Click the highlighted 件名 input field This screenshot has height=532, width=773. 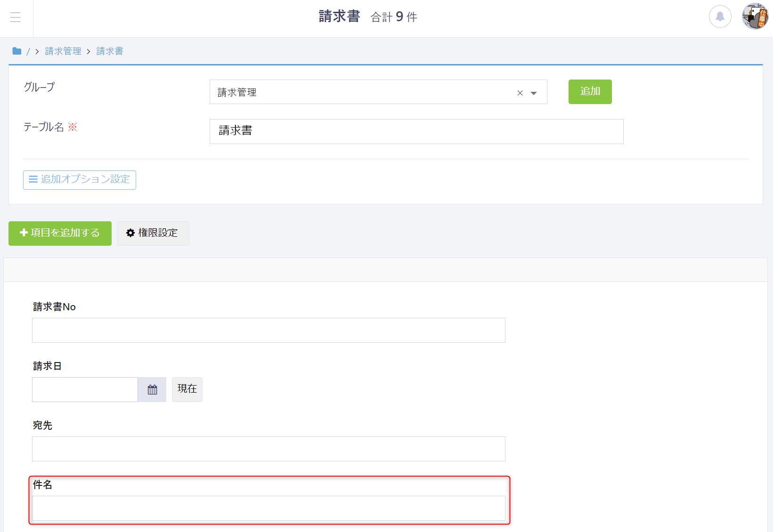(269, 508)
